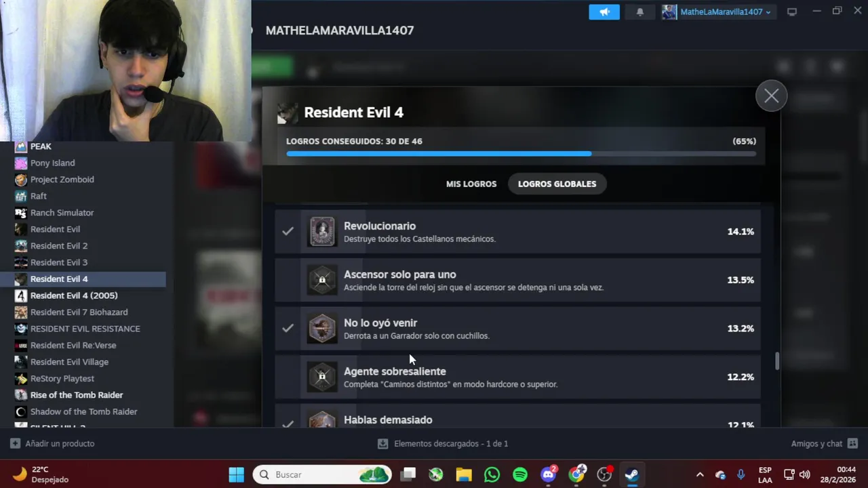
Task: Toggle Steam Big Picture display icon
Action: (x=791, y=12)
